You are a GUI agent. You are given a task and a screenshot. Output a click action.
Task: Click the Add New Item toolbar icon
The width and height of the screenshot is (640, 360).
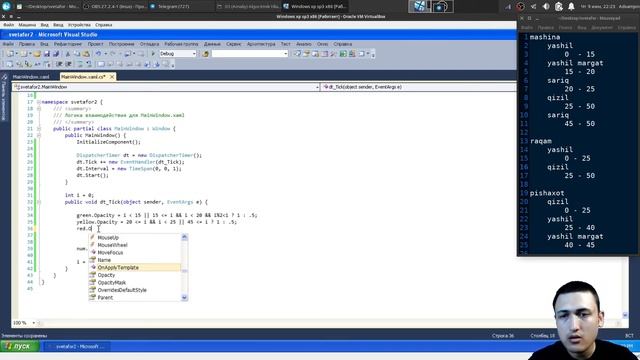pos(24,54)
